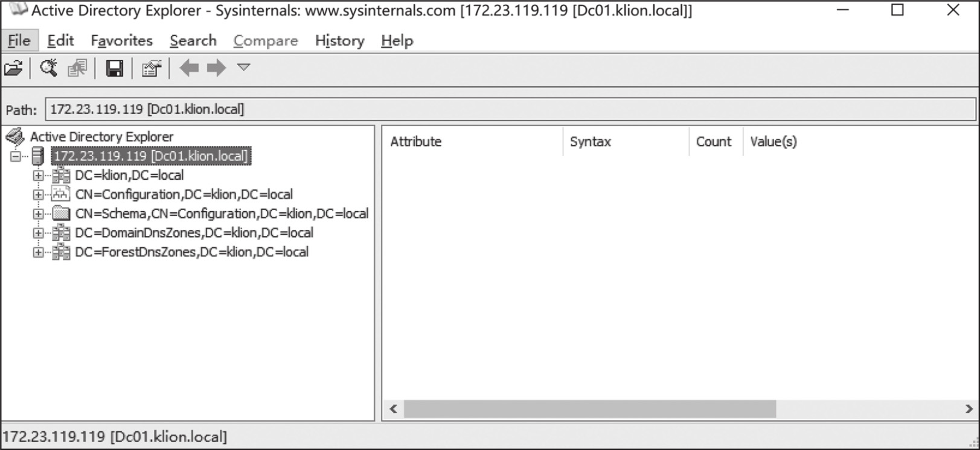
Task: Select DC=DomainDnsZones tree row
Action: (194, 233)
